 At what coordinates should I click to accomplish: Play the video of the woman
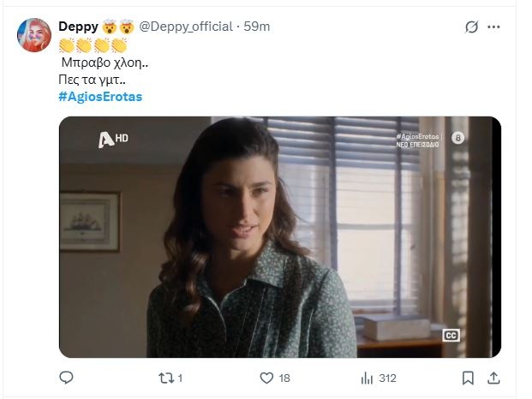pyautogui.click(x=279, y=237)
